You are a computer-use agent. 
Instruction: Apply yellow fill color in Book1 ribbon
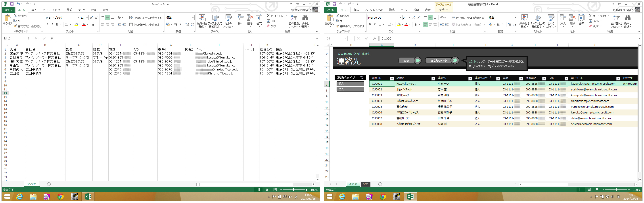click(x=76, y=24)
